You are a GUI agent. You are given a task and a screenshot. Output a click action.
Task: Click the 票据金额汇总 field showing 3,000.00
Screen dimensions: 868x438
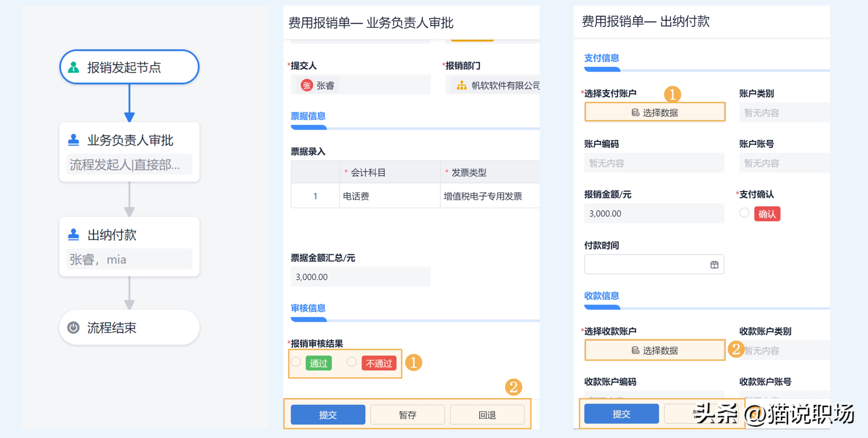tap(360, 277)
